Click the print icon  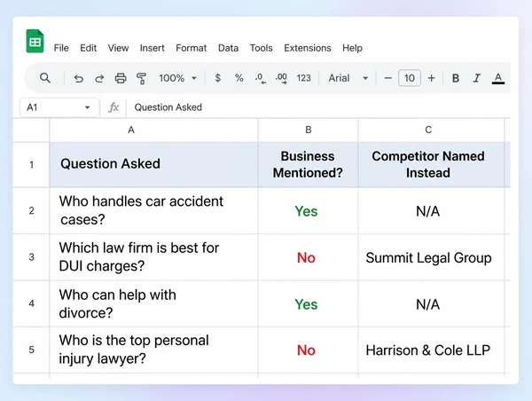click(x=121, y=78)
